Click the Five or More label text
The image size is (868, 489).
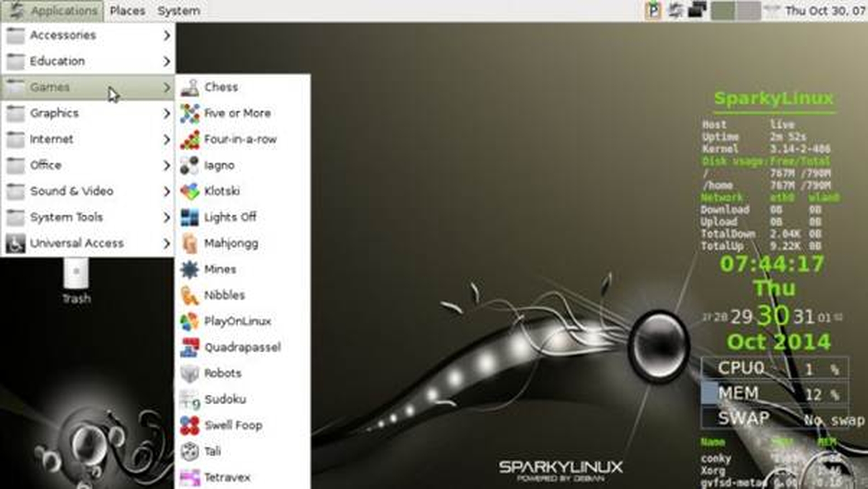coord(237,113)
